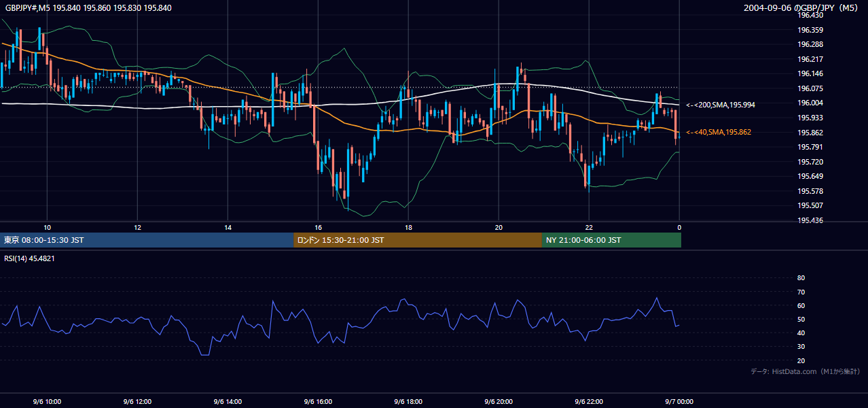The image size is (868, 408).
Task: Click the chart title '2004-09-06 のGBP/JPY (M5)'
Action: tap(801, 8)
